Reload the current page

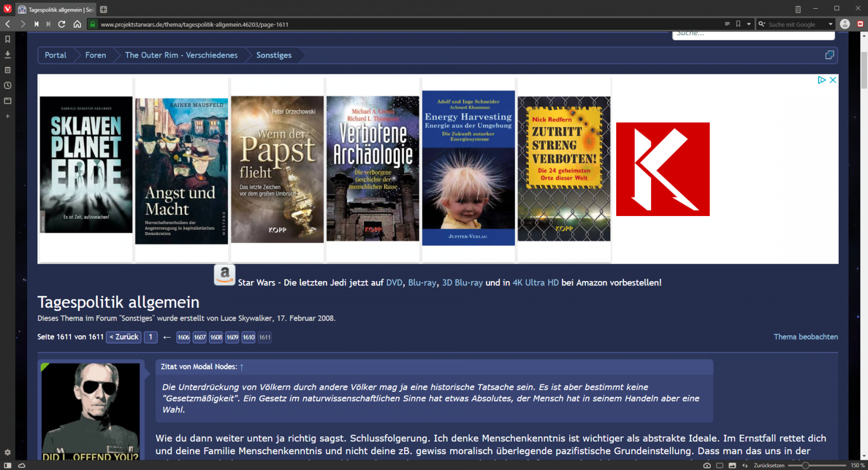62,24
